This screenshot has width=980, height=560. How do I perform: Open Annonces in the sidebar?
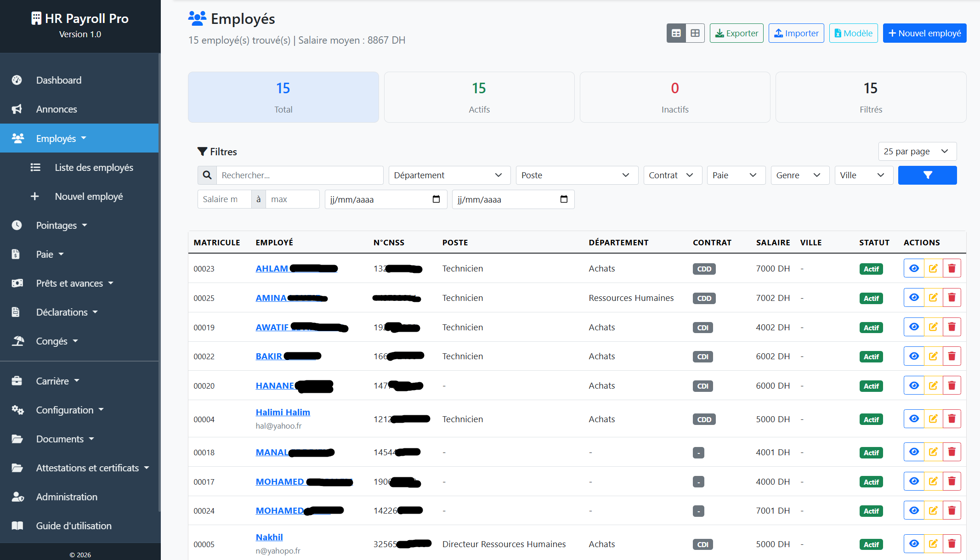pos(79,109)
